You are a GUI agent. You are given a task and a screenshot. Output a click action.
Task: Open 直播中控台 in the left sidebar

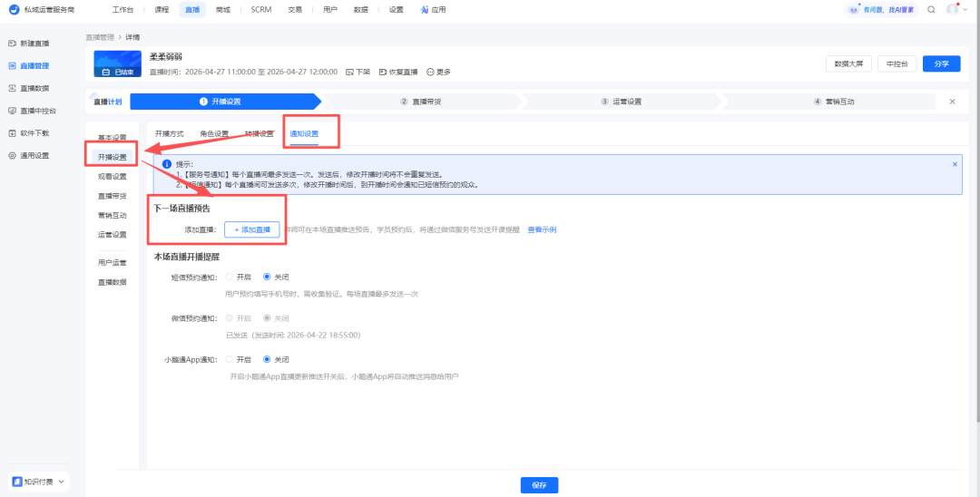[33, 111]
